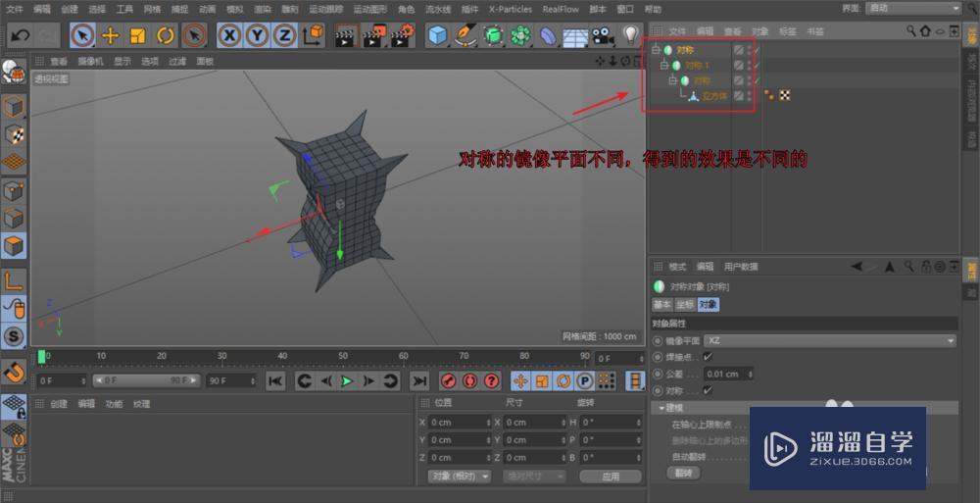This screenshot has height=503, width=980.
Task: Add a cube primitive object
Action: click(437, 35)
